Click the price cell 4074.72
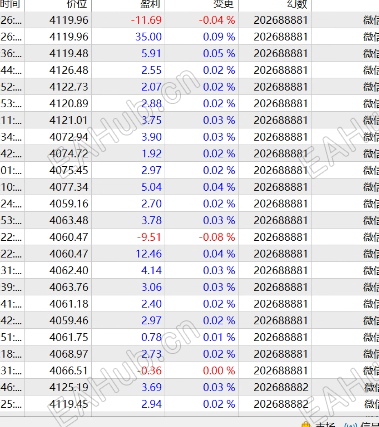The height and width of the screenshot is (427, 379). click(69, 154)
